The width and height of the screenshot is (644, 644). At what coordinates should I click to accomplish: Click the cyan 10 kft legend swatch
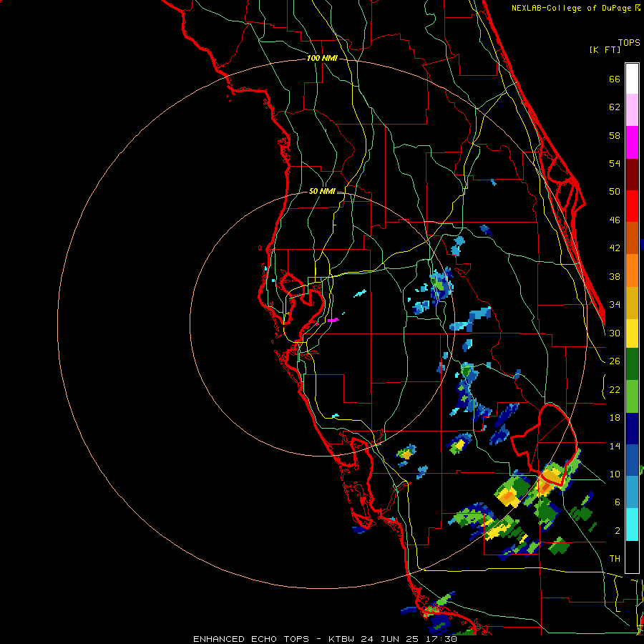click(632, 525)
